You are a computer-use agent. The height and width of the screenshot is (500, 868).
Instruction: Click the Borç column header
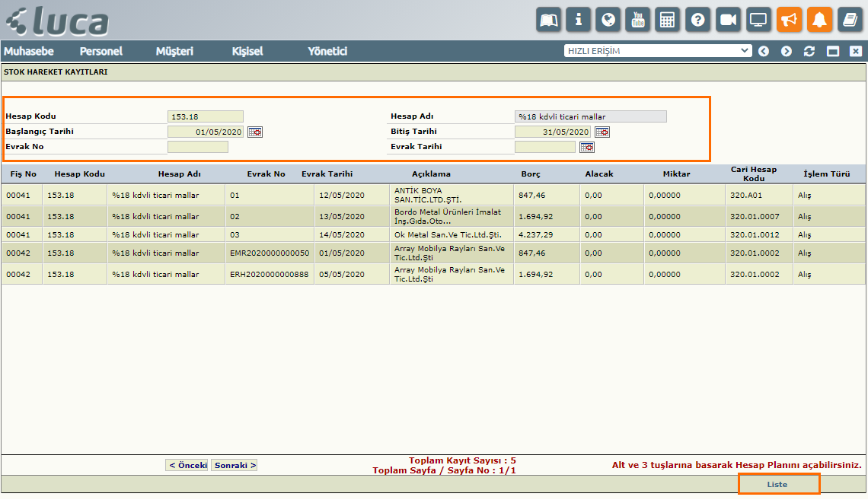point(531,174)
